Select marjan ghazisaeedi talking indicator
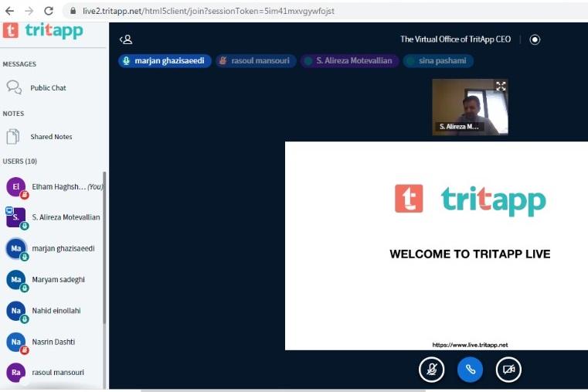 (x=165, y=60)
